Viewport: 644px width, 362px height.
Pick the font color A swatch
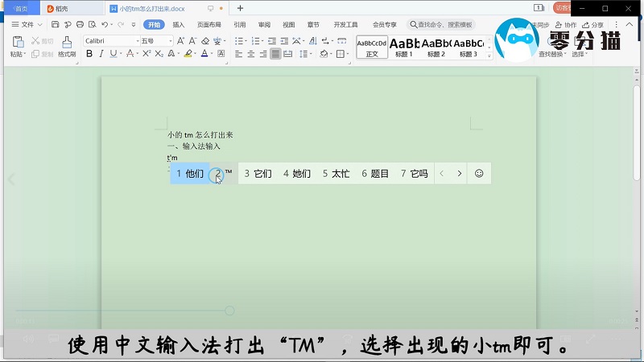pos(204,53)
